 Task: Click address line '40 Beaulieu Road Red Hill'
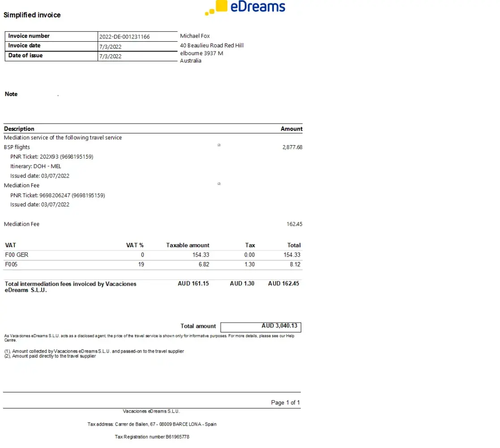coord(211,45)
